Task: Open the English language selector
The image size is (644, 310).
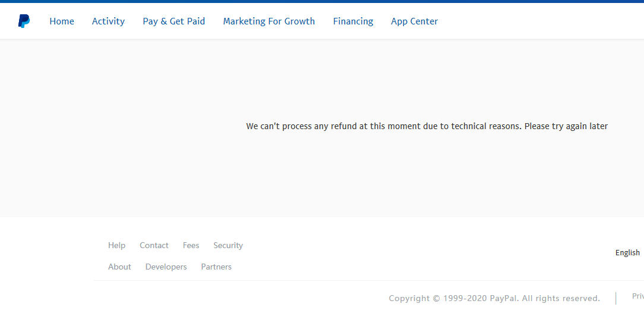Action: coord(627,253)
